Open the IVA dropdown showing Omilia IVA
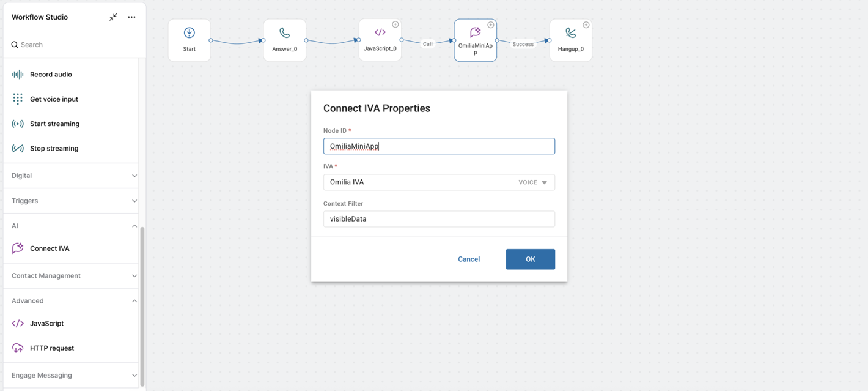 (439, 182)
